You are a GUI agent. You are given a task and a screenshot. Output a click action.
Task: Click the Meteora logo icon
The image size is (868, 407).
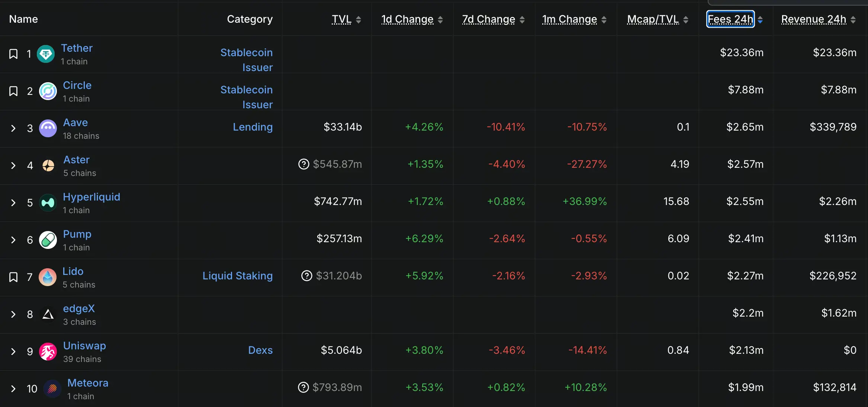[x=52, y=389]
